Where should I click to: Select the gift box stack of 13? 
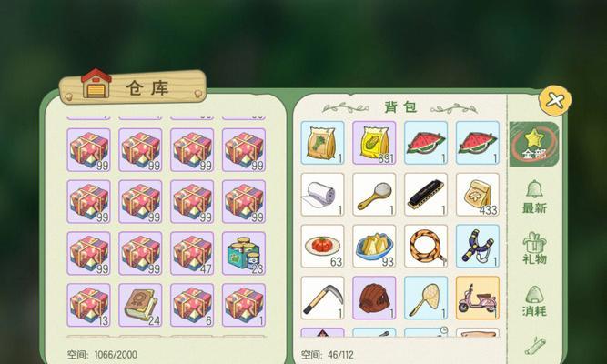pos(88,305)
